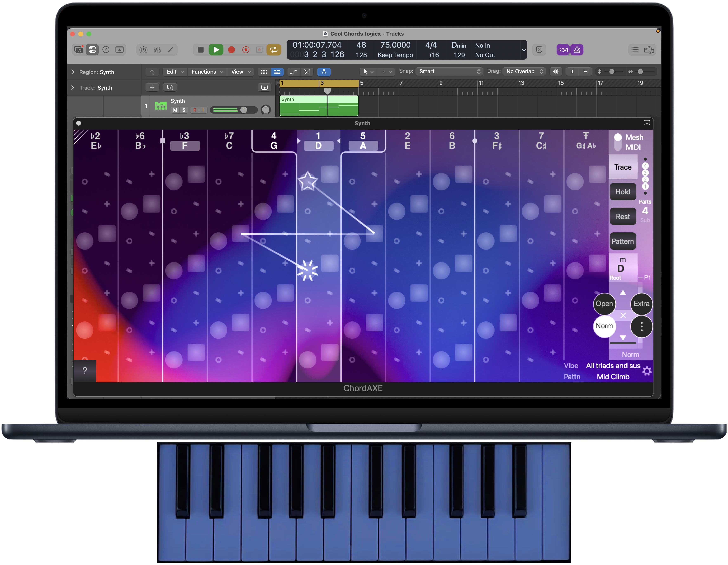This screenshot has width=728, height=565.
Task: Open the View menu
Action: pyautogui.click(x=241, y=72)
